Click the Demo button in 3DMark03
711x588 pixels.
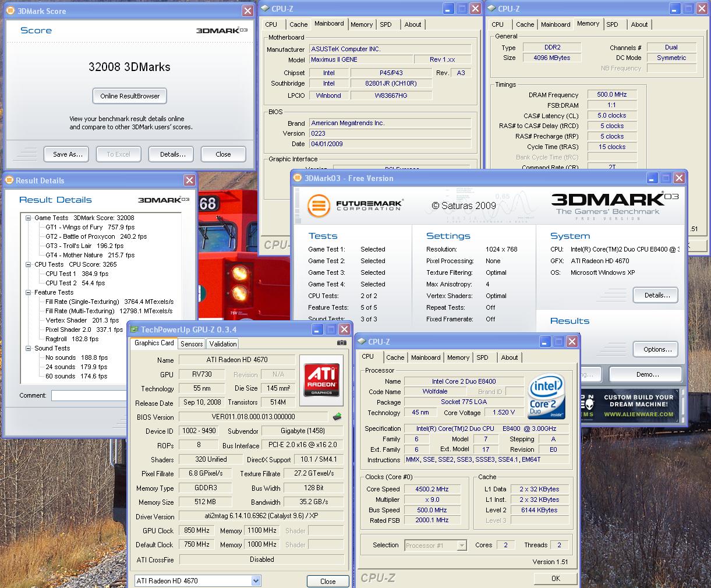pyautogui.click(x=645, y=374)
